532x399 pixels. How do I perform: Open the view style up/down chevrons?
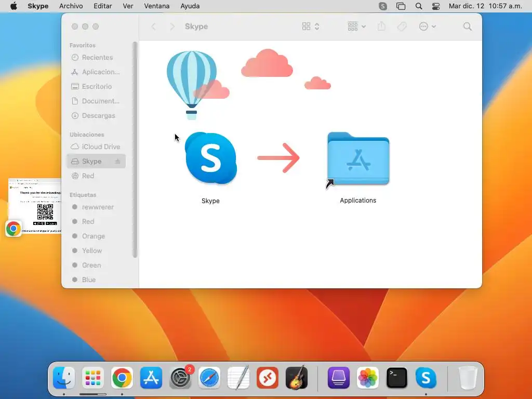point(317,26)
